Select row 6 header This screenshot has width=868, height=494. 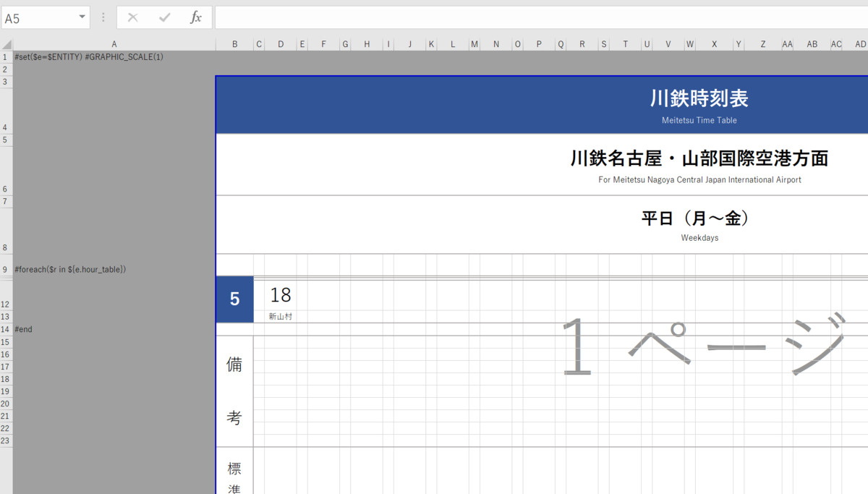(x=6, y=171)
